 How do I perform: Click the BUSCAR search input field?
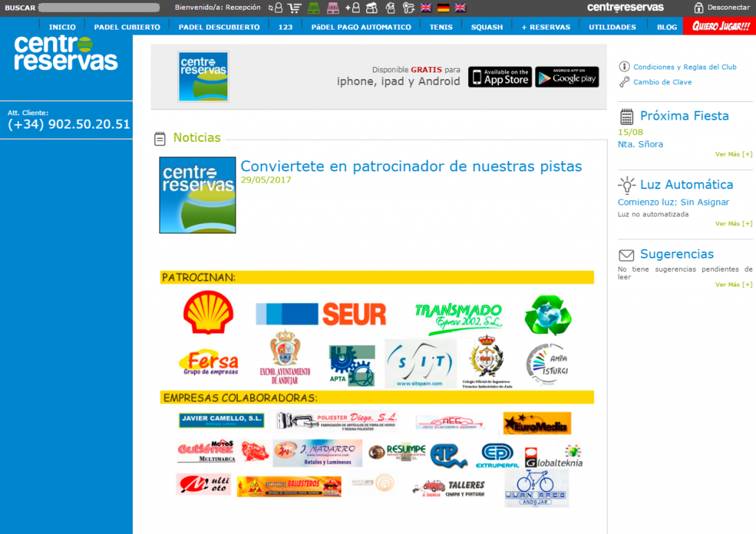[99, 7]
